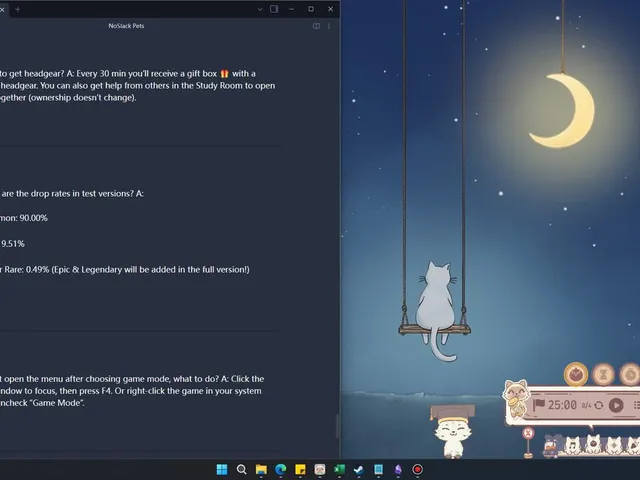The height and width of the screenshot is (480, 640).
Task: Open Obsidian from the taskbar
Action: [398, 469]
